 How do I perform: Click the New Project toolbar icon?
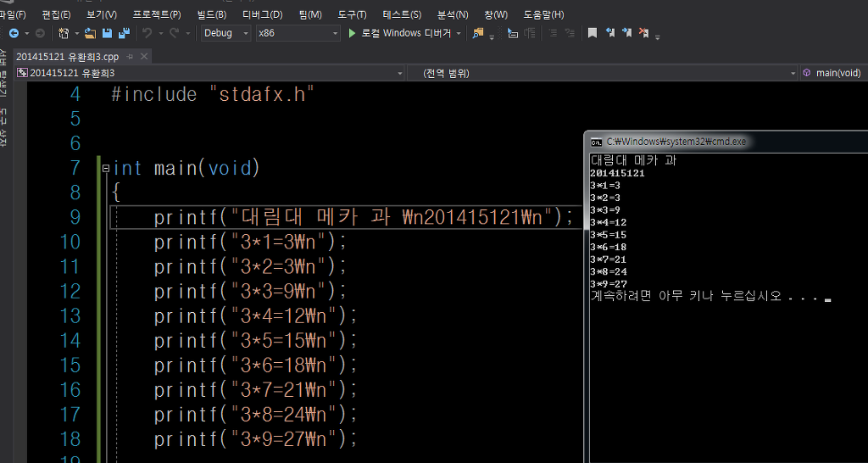point(64,33)
